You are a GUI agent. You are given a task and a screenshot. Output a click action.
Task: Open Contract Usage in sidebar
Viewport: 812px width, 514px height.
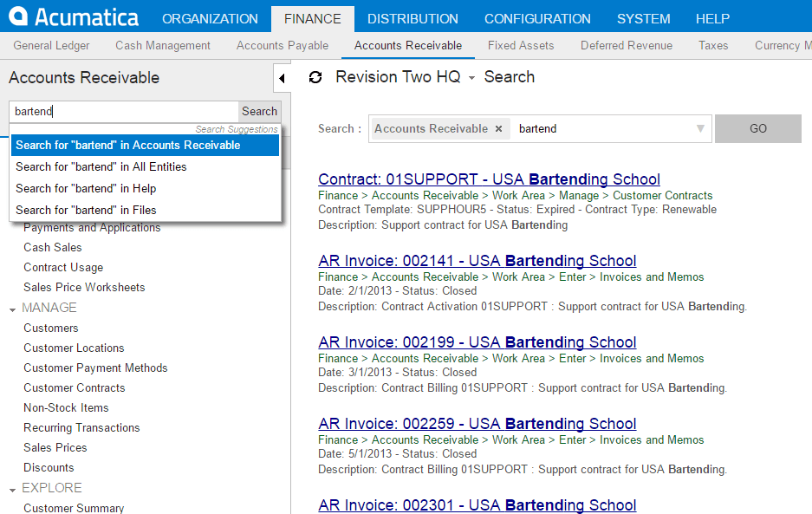[x=63, y=267]
